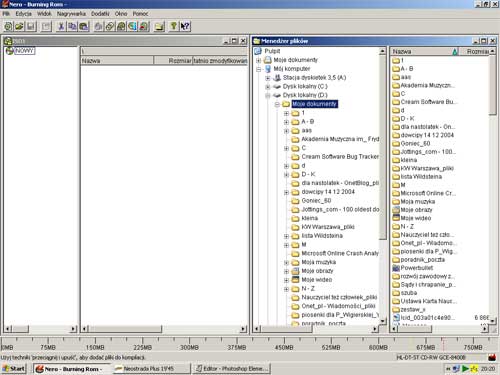Sort file list by Nazwa column header
Viewport: 500px width, 375px height.
[x=424, y=51]
